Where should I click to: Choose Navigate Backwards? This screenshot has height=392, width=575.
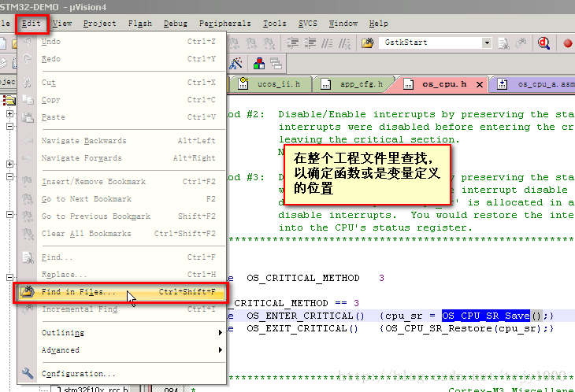(122, 141)
